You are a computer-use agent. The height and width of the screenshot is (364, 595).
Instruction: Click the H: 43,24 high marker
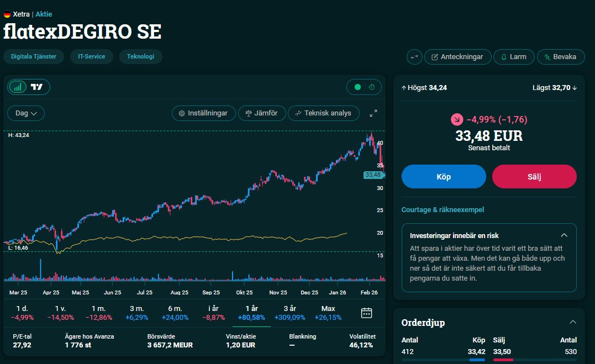(19, 135)
